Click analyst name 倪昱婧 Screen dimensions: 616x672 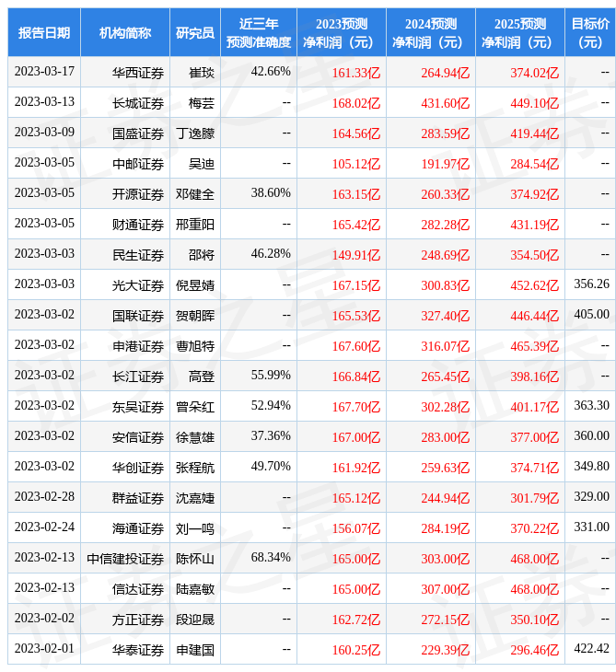195,284
